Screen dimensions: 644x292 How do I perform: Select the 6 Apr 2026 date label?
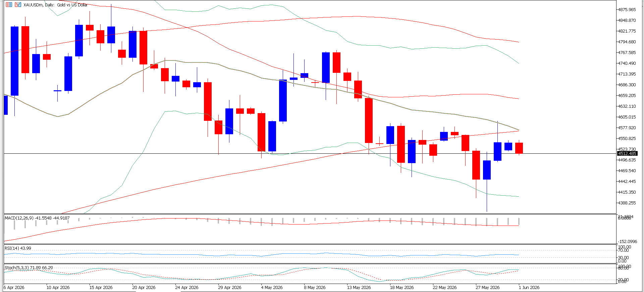click(14, 288)
